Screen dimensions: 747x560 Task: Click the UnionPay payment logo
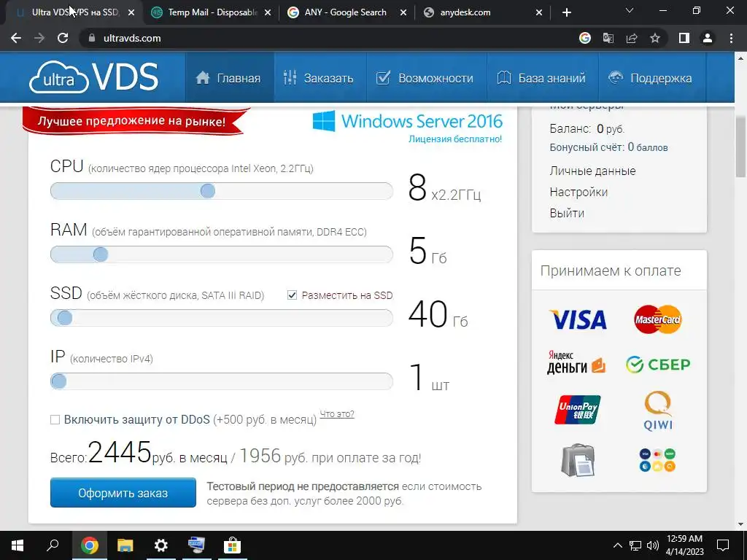pyautogui.click(x=578, y=410)
